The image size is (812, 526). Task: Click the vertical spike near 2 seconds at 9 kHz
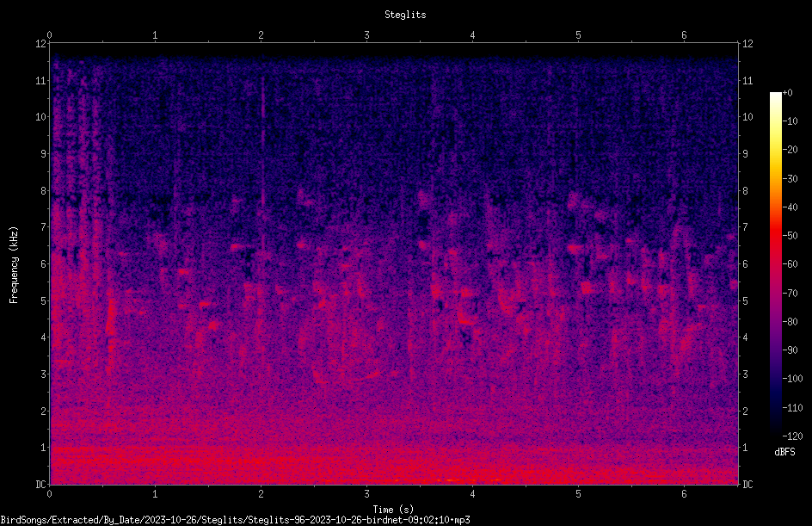(262, 153)
